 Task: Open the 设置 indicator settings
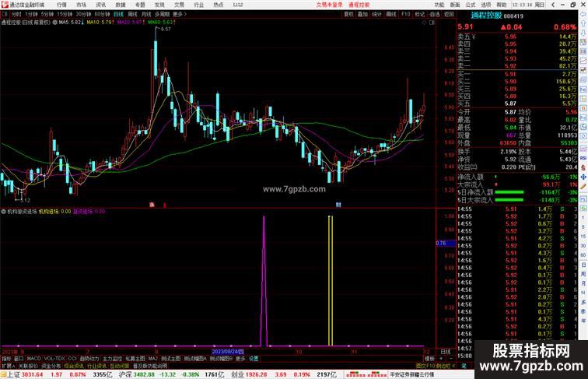pyautogui.click(x=254, y=359)
